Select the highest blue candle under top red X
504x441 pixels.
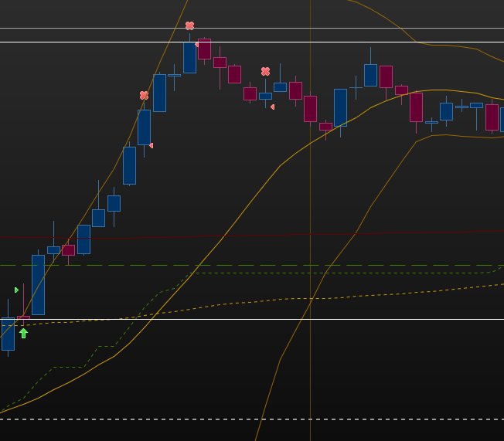point(189,58)
